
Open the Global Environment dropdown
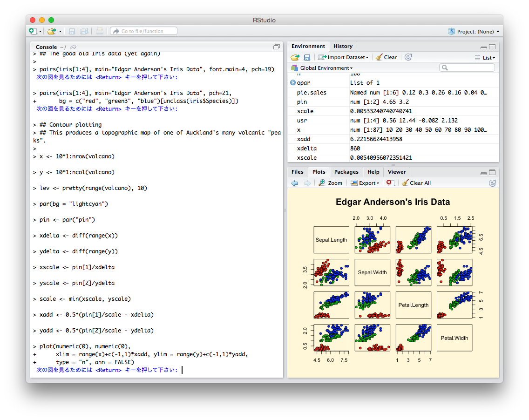pyautogui.click(x=322, y=68)
